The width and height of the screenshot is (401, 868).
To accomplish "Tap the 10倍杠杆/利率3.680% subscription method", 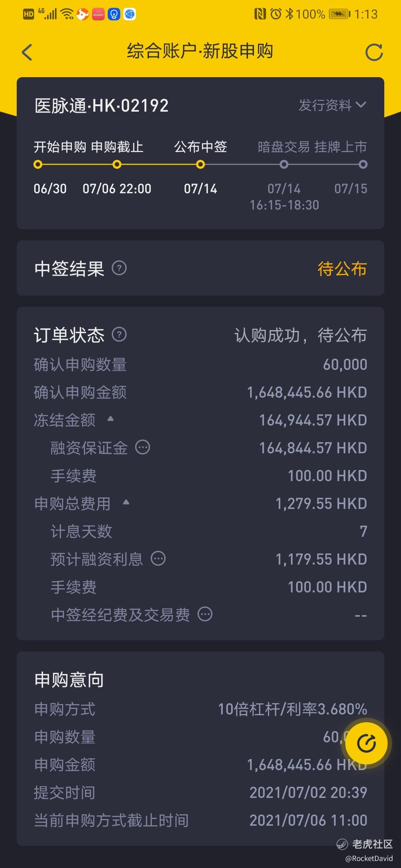I will [293, 709].
